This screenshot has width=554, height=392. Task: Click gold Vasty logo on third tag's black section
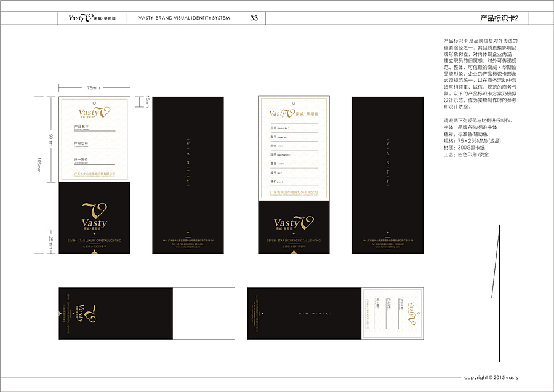294,223
